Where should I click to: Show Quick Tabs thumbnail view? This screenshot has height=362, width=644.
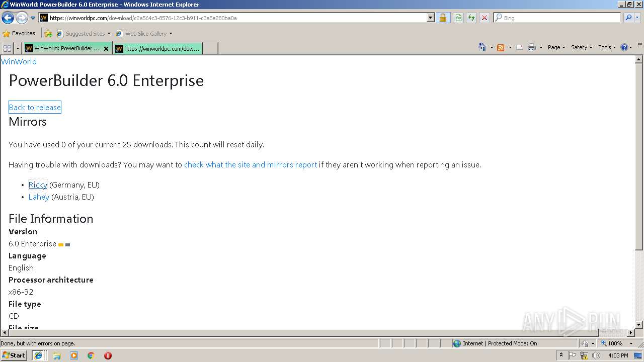point(7,48)
